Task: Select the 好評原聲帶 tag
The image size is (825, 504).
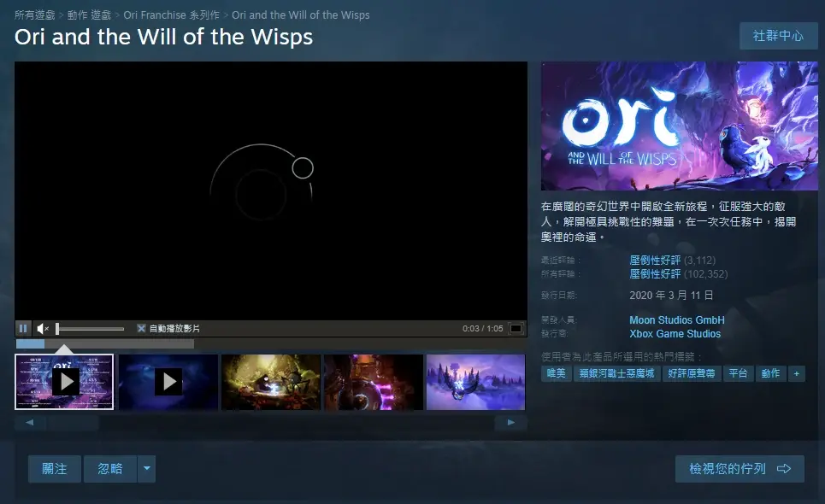Action: [692, 373]
